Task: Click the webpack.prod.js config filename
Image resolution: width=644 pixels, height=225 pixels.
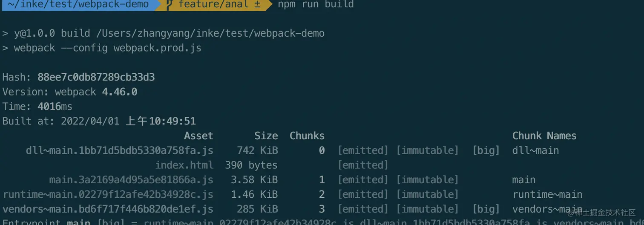Action: click(157, 48)
